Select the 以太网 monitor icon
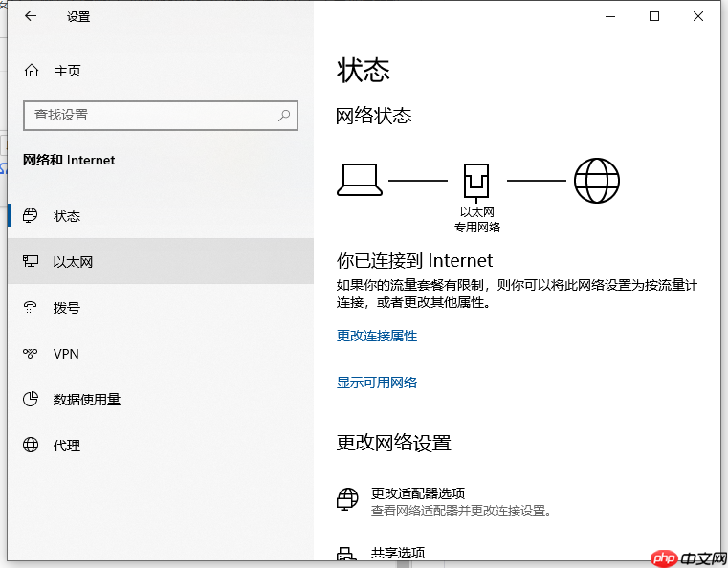Viewport: 728px width, 568px height. coord(31,261)
